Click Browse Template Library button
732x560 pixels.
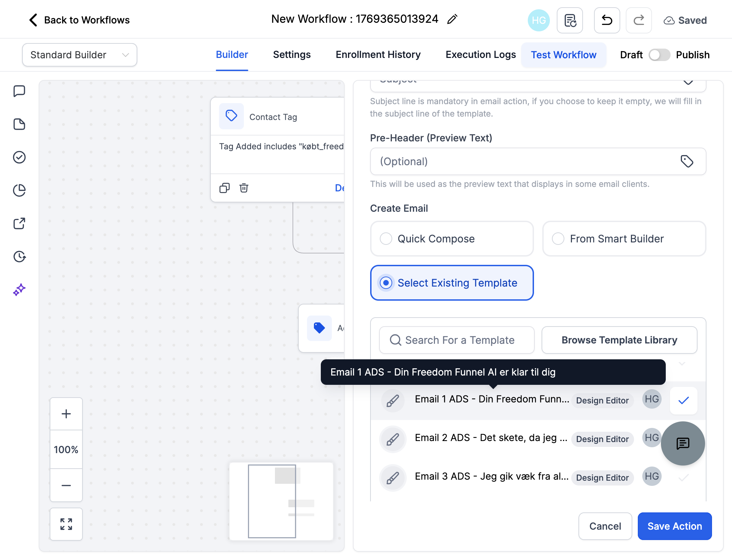(619, 340)
